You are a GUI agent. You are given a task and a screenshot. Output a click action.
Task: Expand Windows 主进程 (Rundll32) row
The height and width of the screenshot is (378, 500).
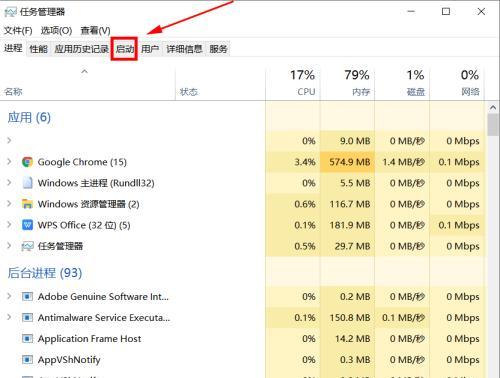tap(9, 183)
